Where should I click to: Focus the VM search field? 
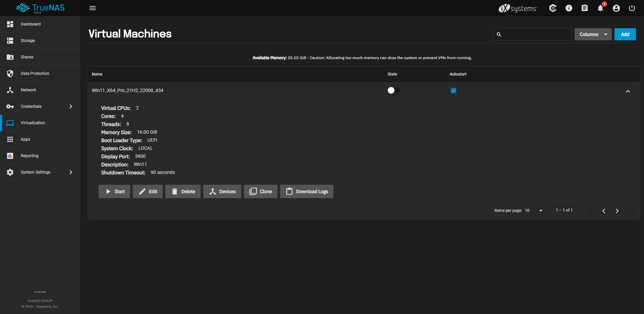coord(532,34)
